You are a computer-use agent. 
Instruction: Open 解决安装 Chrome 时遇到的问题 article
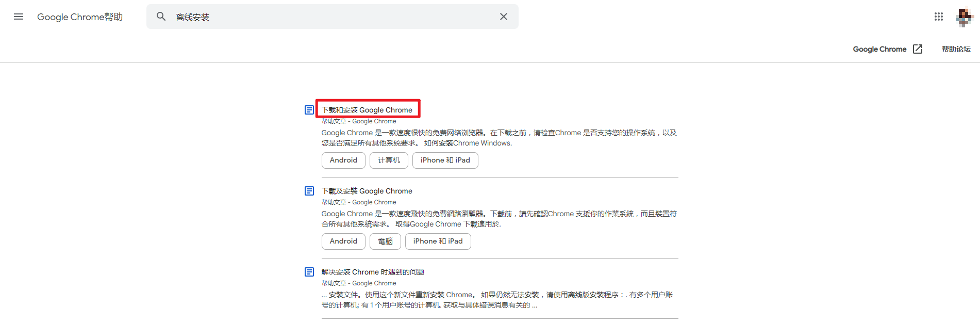coord(372,272)
